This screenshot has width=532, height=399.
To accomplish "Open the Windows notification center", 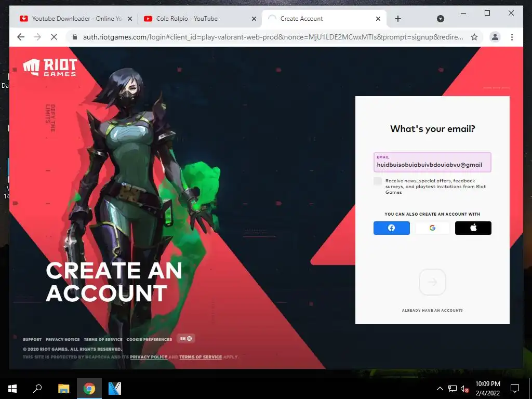I will click(515, 389).
